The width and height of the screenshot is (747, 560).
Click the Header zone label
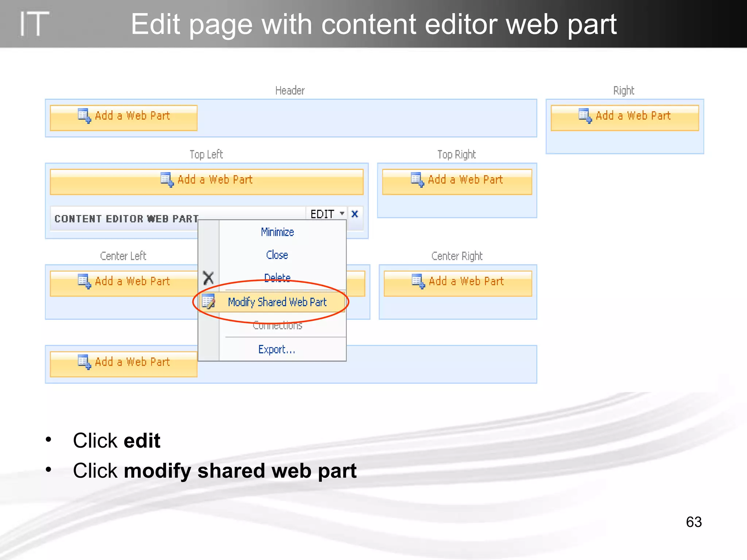pyautogui.click(x=290, y=90)
